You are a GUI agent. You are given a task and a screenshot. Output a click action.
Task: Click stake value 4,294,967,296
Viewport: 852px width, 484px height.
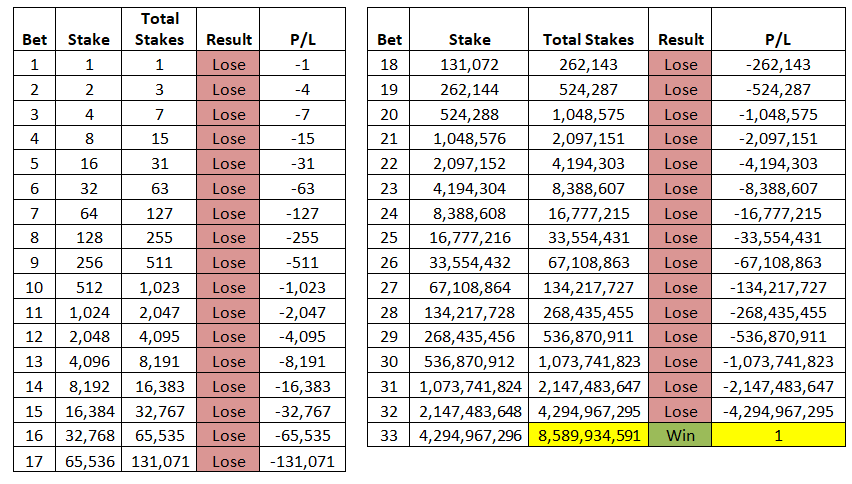click(470, 436)
